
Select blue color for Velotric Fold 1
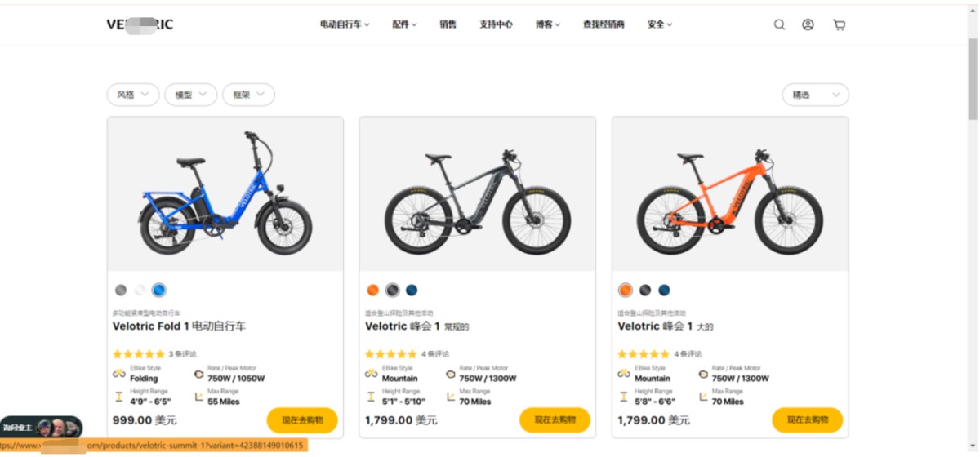(159, 290)
